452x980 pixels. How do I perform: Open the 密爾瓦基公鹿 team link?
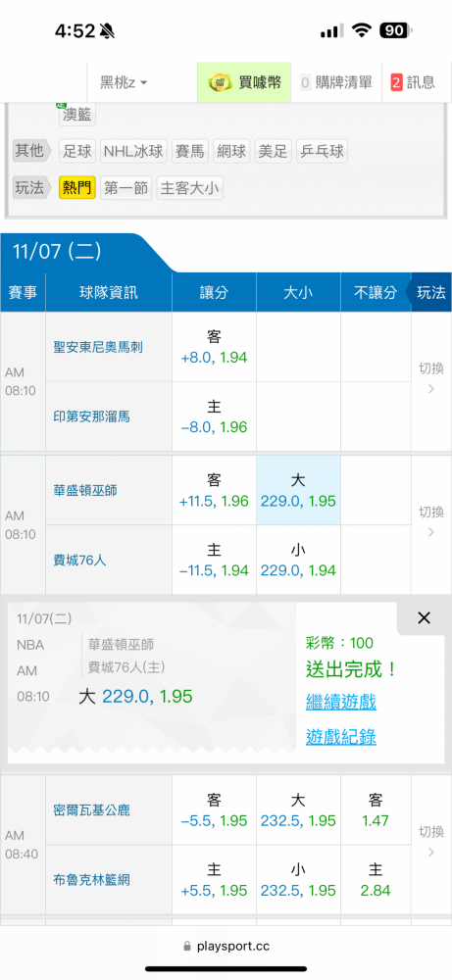[92, 810]
